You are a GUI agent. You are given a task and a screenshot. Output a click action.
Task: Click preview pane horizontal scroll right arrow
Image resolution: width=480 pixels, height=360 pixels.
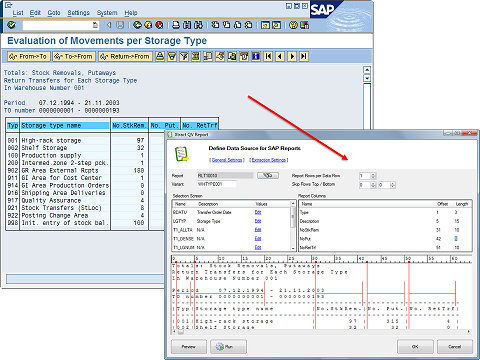469,332
